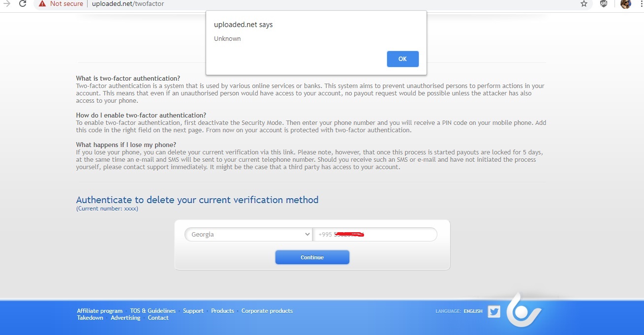This screenshot has height=335, width=644.
Task: Open the Affiliate program footer link
Action: (99, 311)
